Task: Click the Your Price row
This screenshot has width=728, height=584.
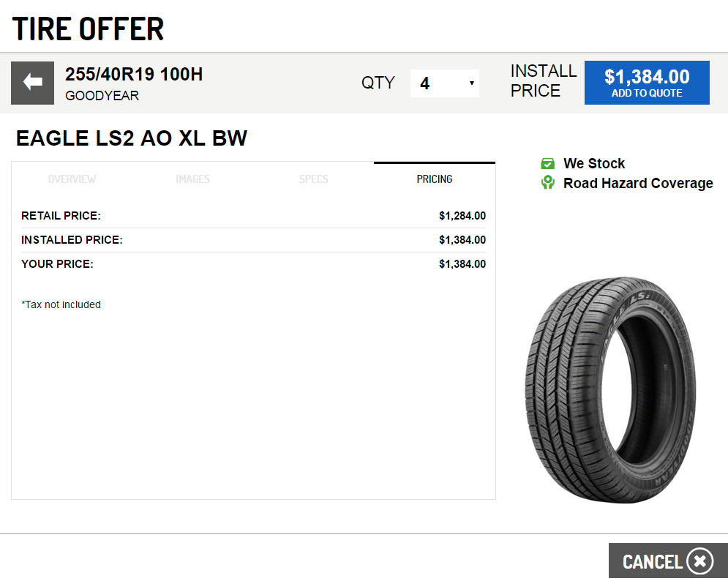Action: [x=253, y=264]
